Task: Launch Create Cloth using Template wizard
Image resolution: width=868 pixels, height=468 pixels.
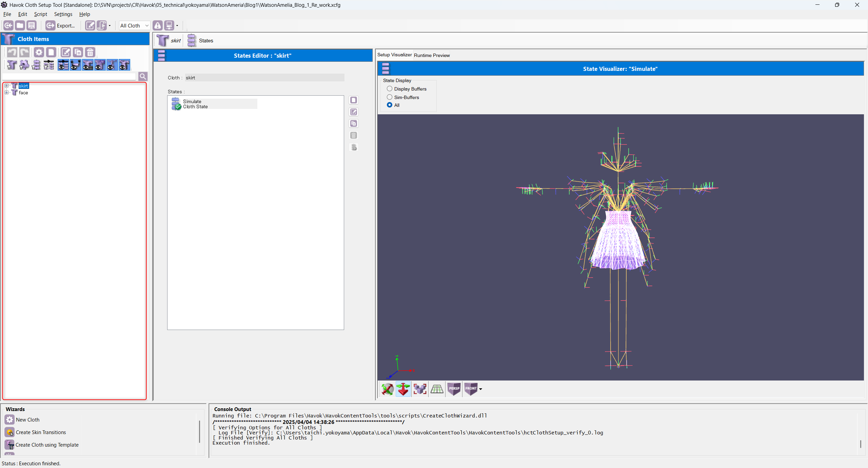Action: click(x=42, y=445)
